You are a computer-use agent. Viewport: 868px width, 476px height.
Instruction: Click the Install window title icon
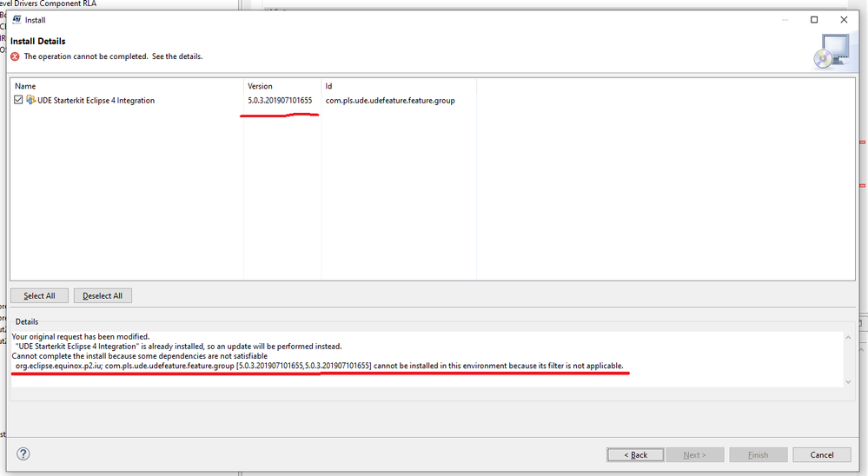[17, 19]
